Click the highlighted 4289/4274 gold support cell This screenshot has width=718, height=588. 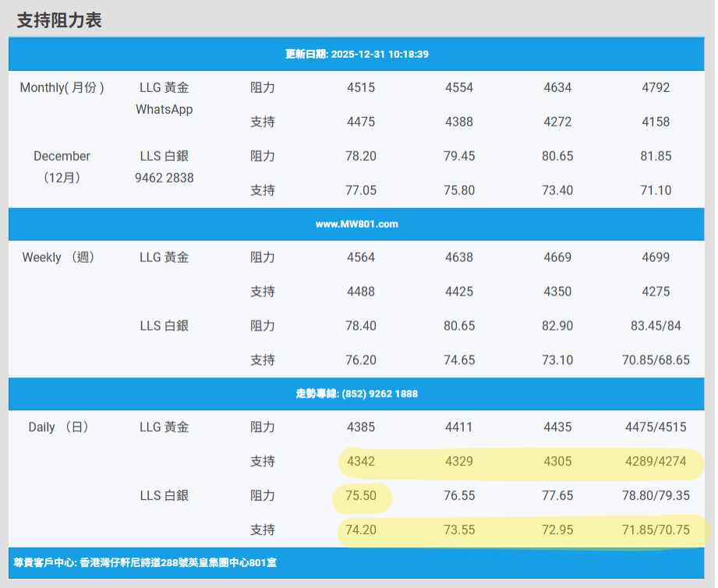(656, 462)
